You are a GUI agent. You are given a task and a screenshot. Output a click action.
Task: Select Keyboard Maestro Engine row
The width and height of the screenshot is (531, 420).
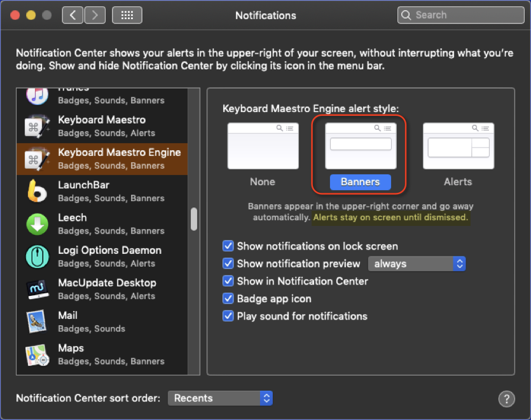[x=102, y=158]
